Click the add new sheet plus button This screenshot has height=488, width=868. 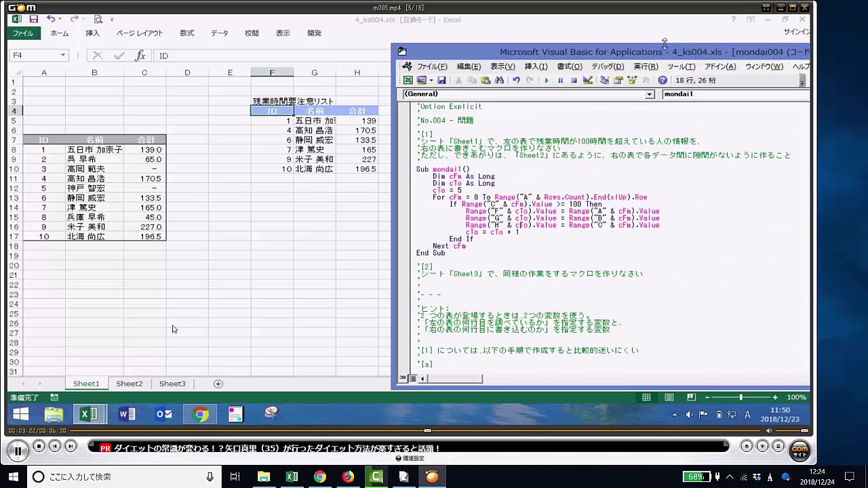pyautogui.click(x=218, y=384)
